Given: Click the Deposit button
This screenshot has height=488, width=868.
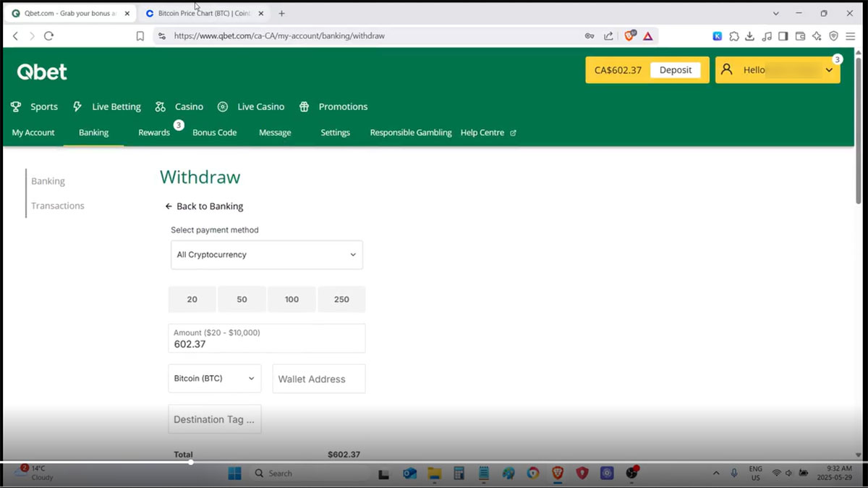Looking at the screenshot, I should tap(676, 70).
